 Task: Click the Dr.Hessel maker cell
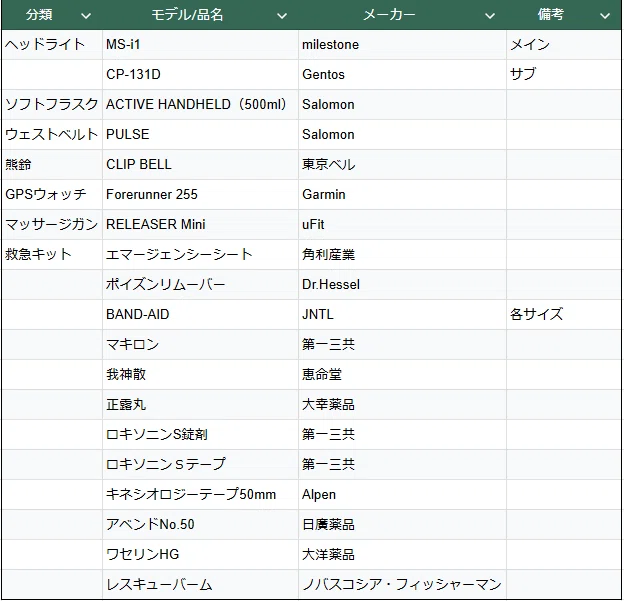[402, 284]
